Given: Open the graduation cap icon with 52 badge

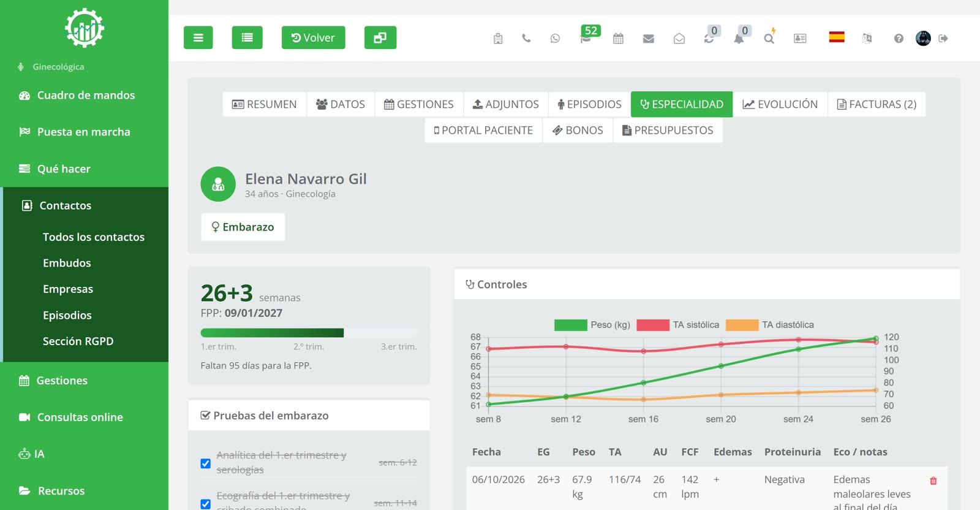Looking at the screenshot, I should pyautogui.click(x=586, y=38).
